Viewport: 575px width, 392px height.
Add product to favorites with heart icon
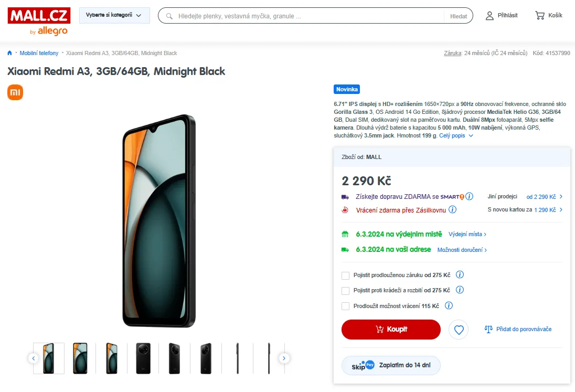(x=459, y=330)
